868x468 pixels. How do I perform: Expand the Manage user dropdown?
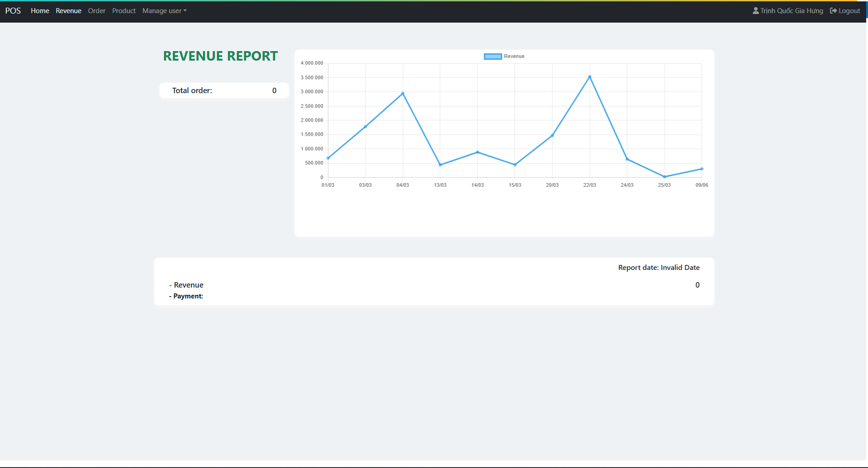click(x=164, y=11)
